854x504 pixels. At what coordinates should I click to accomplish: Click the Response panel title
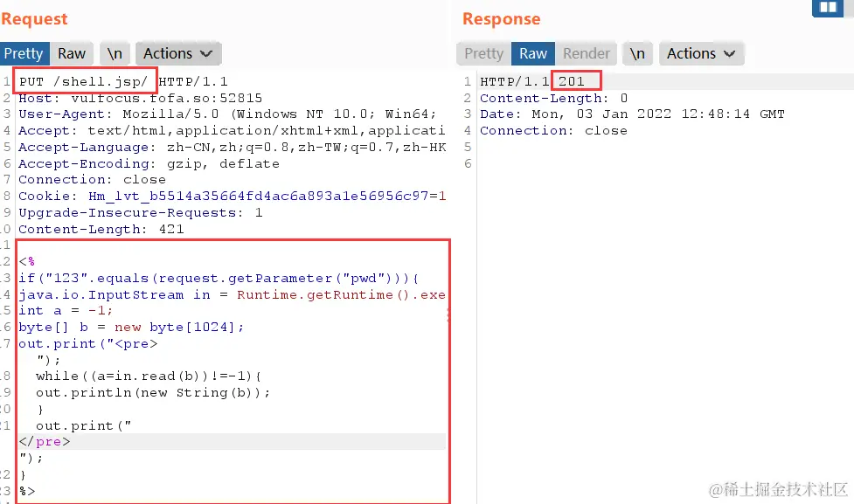(502, 19)
